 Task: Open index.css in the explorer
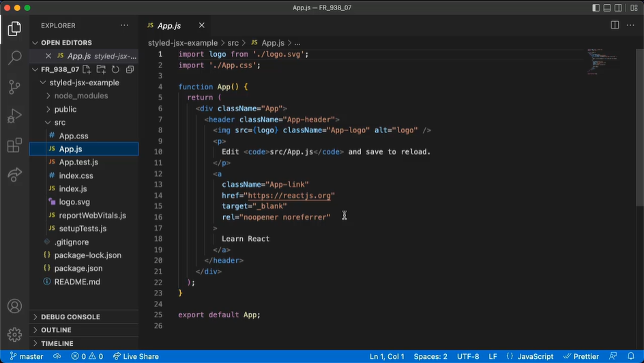point(84,175)
